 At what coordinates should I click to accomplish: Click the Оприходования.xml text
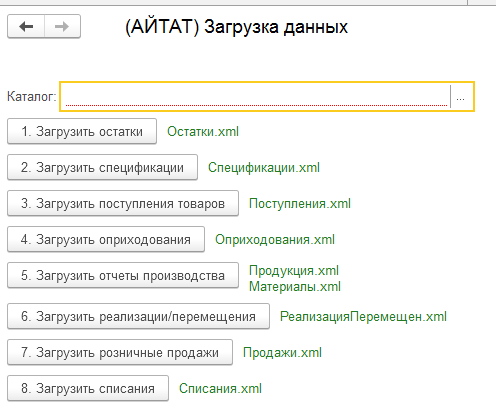tap(275, 239)
